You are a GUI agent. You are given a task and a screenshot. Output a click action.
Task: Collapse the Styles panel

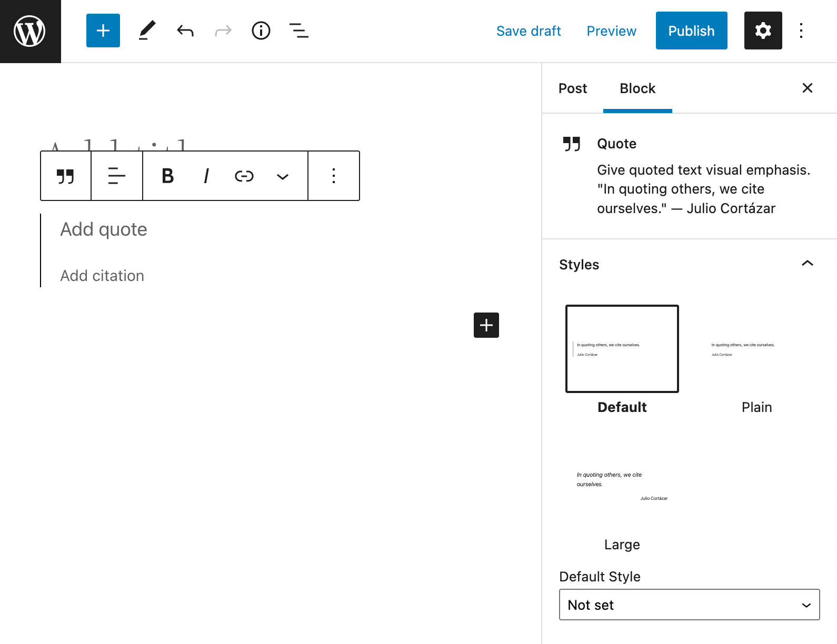(807, 264)
